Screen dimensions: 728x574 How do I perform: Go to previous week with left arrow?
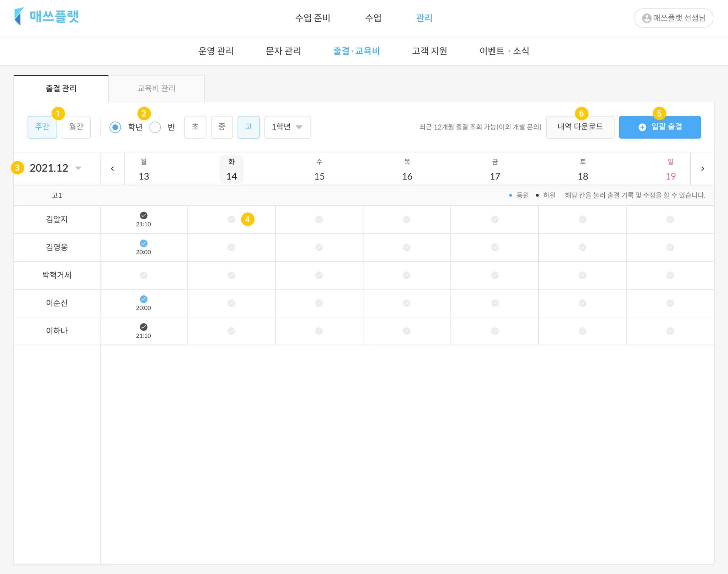(112, 168)
